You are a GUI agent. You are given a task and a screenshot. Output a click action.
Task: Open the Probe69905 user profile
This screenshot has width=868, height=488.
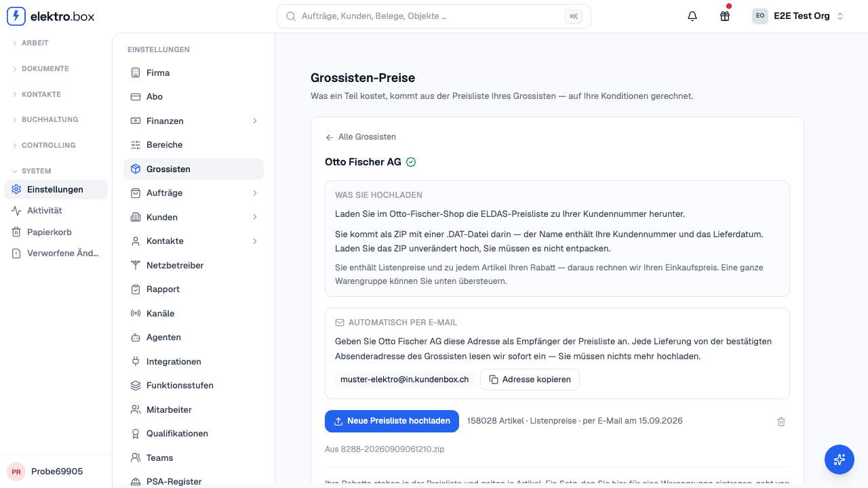56,471
